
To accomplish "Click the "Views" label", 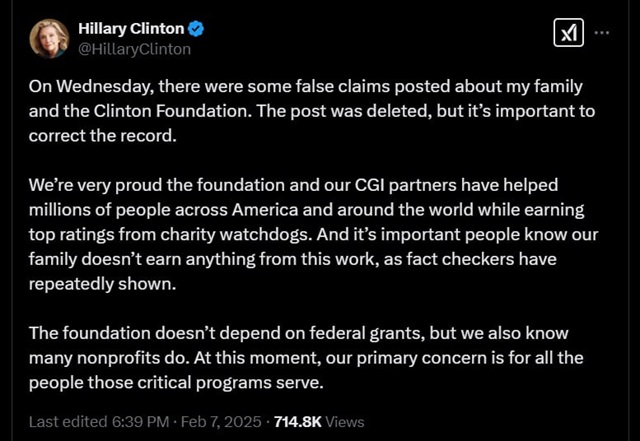I will pos(345,421).
